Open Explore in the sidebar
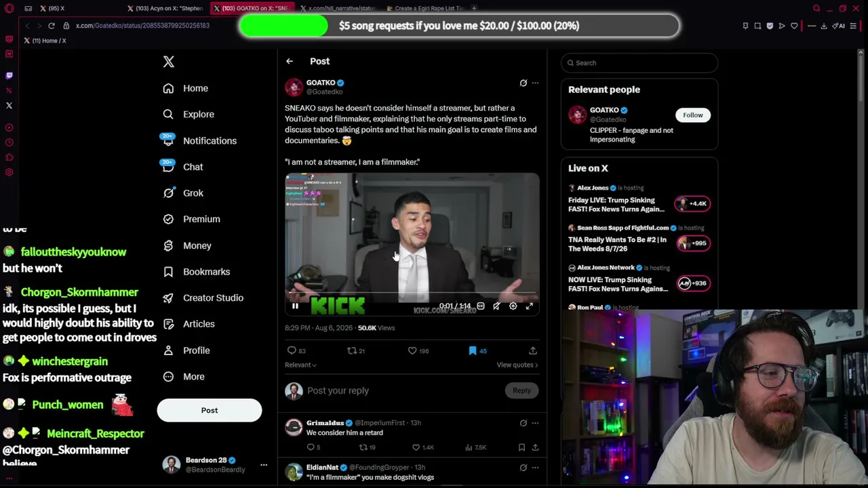Image resolution: width=868 pixels, height=488 pixels. tap(189, 115)
